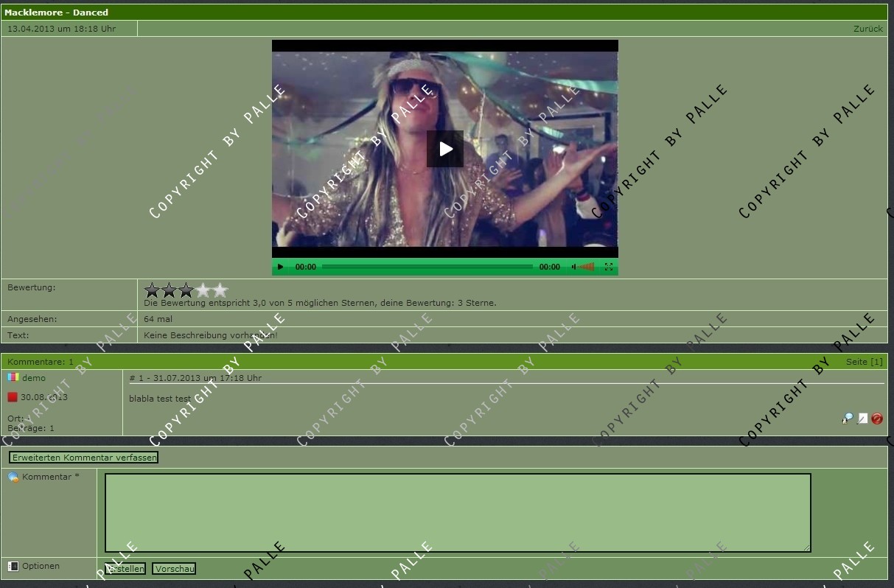
Task: Submit the comment with Erstellen
Action: pos(125,569)
